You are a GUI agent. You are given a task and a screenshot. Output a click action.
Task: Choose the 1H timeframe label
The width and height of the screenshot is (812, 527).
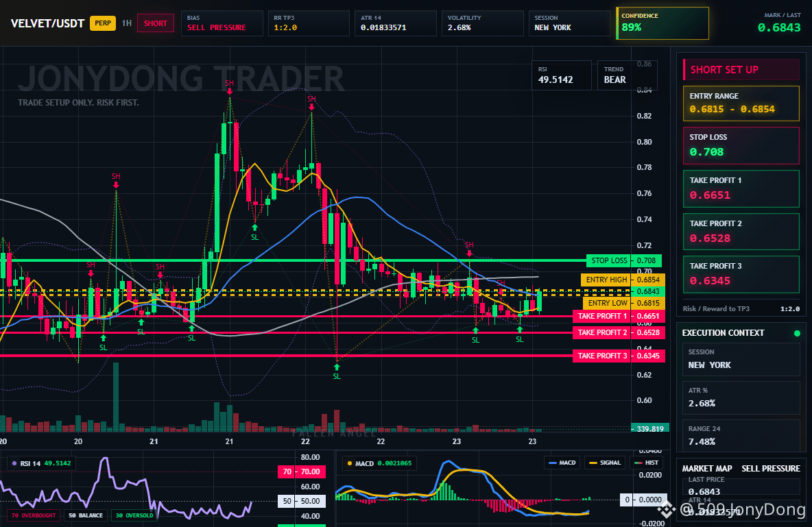pyautogui.click(x=126, y=23)
